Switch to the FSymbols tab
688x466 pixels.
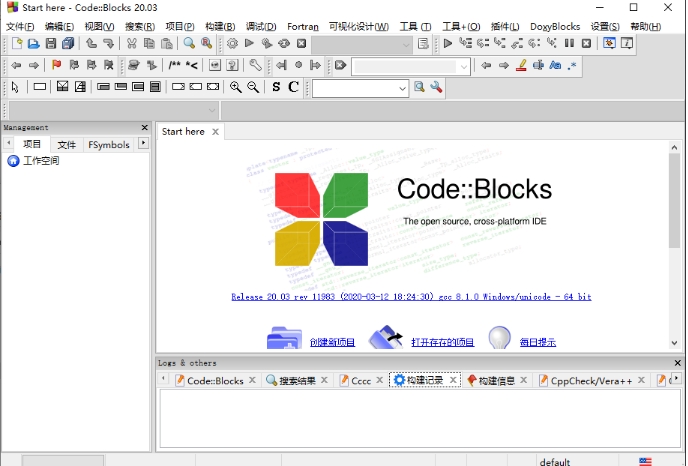108,145
